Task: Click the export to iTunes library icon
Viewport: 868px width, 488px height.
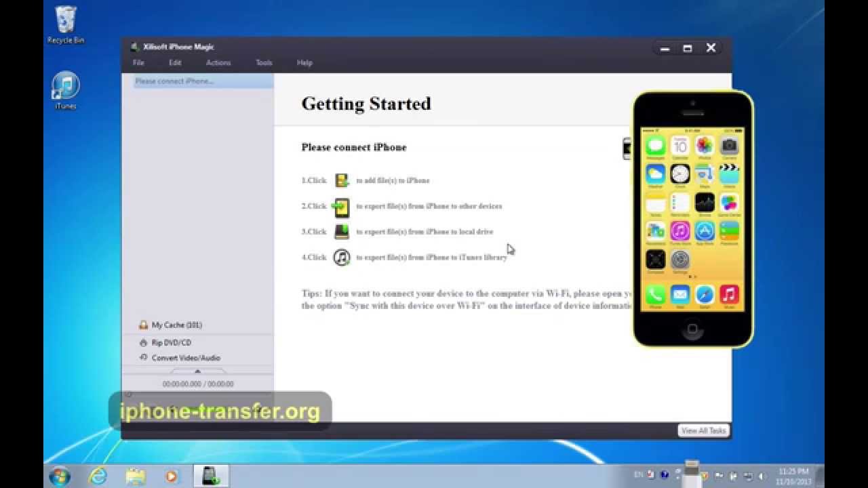Action: (x=342, y=258)
